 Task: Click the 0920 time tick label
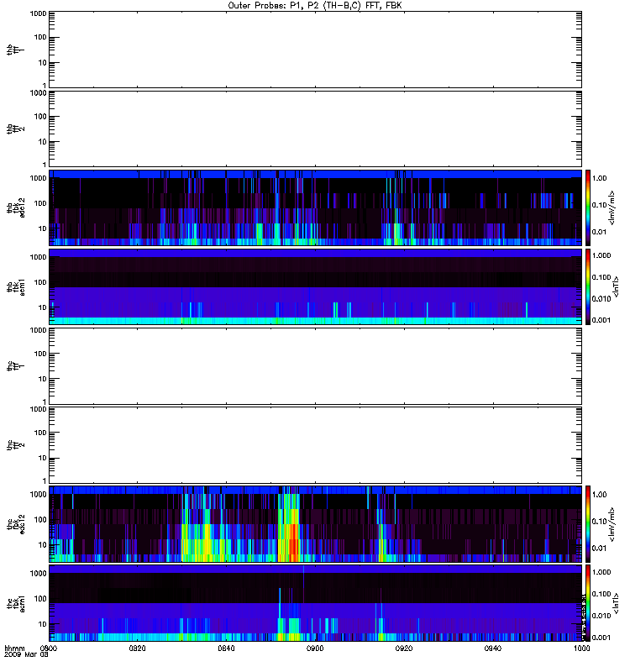404,648
